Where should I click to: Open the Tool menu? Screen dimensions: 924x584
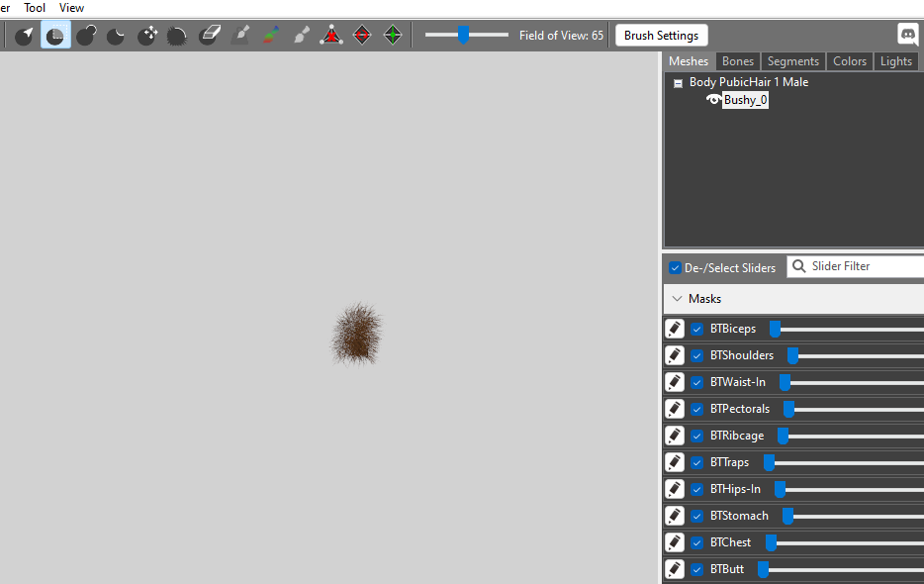click(x=35, y=8)
